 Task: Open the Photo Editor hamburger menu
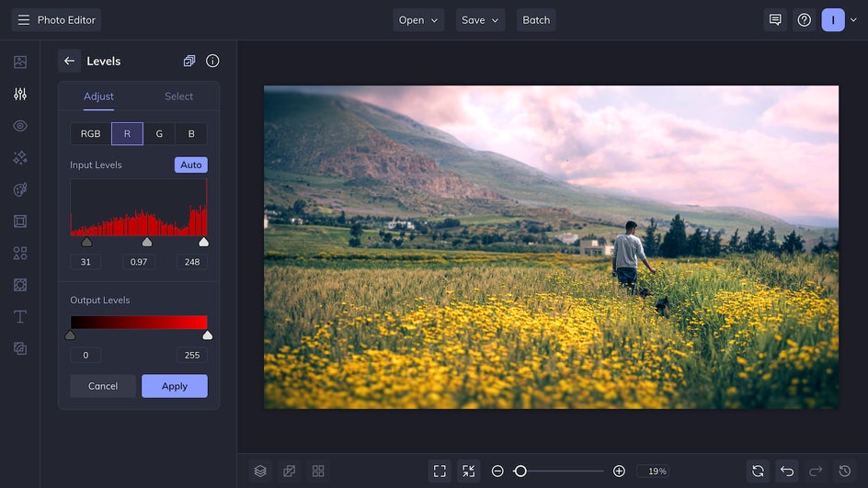[x=23, y=20]
